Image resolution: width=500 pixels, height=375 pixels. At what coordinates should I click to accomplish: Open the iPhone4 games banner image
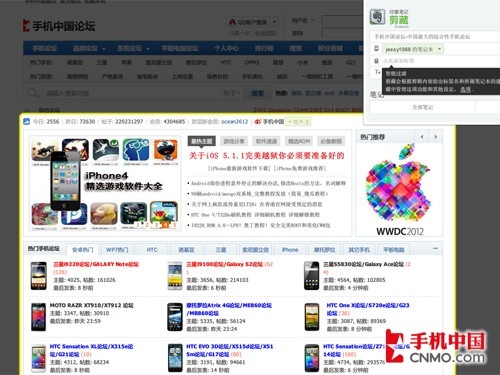click(105, 183)
